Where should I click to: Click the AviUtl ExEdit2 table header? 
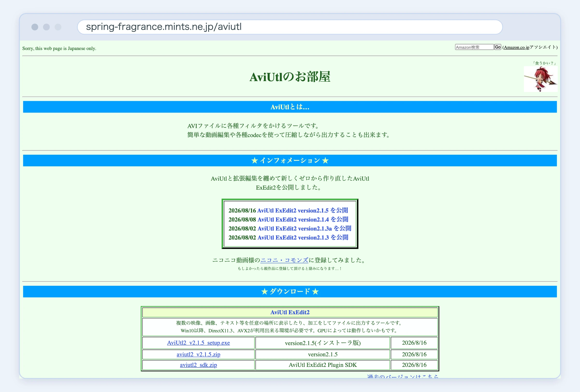click(x=290, y=312)
